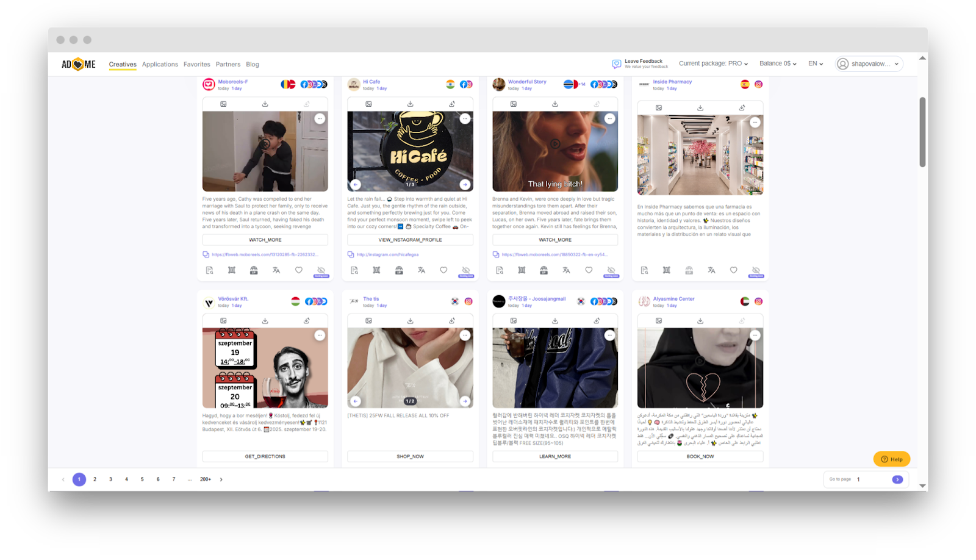Open the Favorites menu item

click(196, 64)
